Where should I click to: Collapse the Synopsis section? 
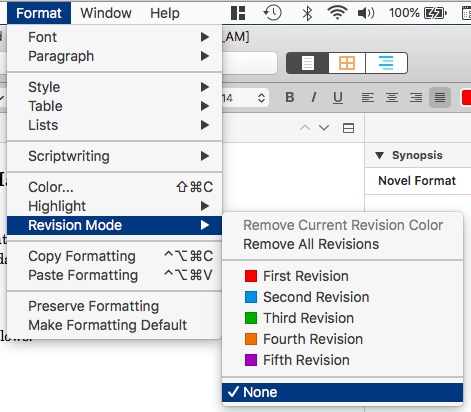(x=379, y=155)
